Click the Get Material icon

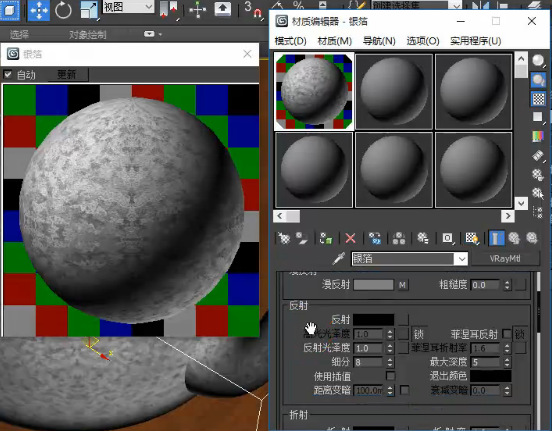283,238
